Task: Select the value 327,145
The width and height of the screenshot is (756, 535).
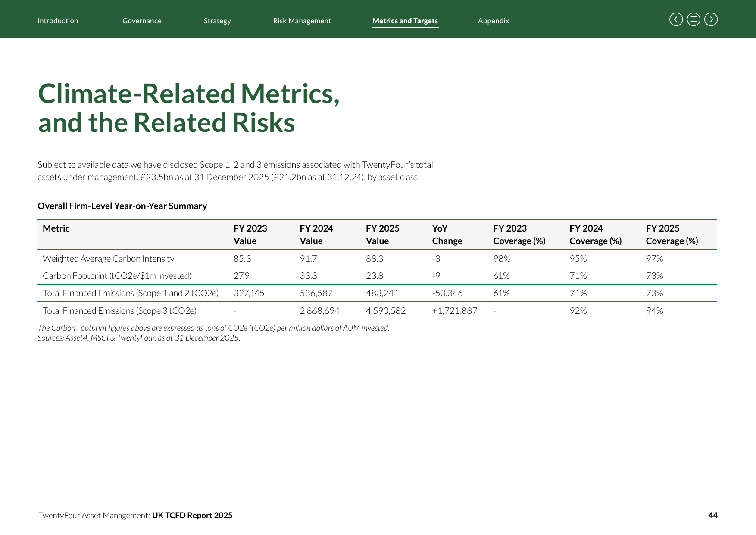Action: [249, 293]
